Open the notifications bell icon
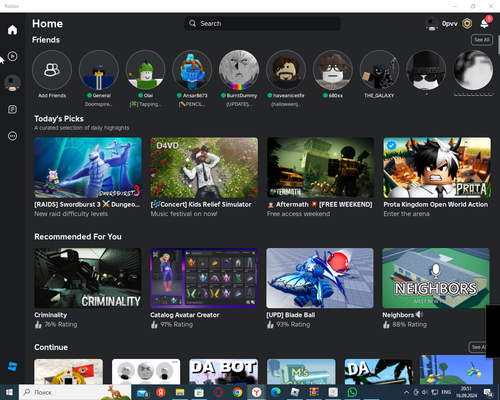Screen dimensions: 500x400 coord(485,23)
